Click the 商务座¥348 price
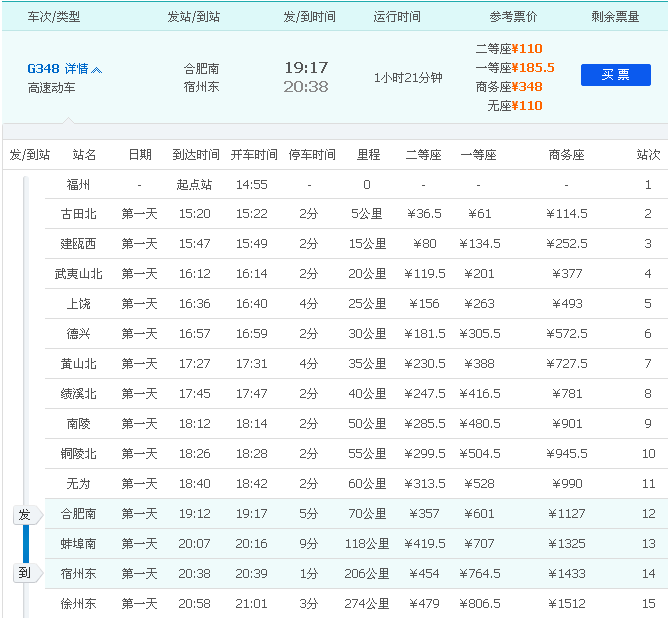This screenshot has width=668, height=618. pos(509,87)
